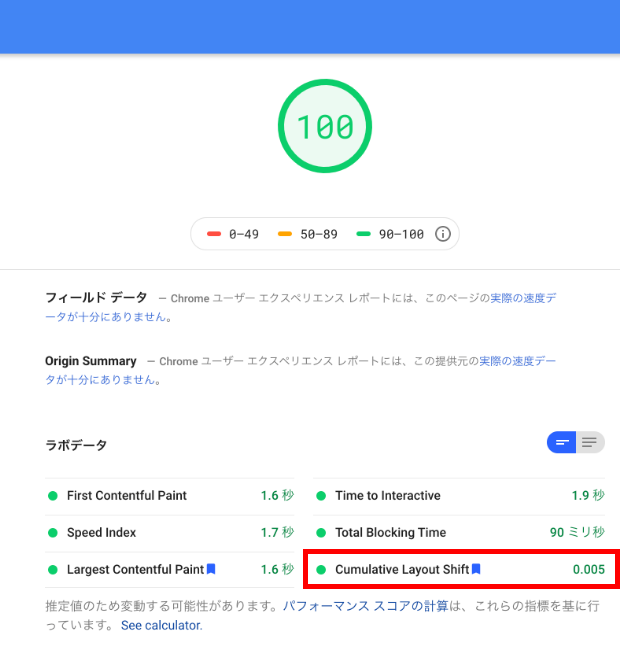
Task: Click the red 0-49 score range marker
Action: pos(214,234)
